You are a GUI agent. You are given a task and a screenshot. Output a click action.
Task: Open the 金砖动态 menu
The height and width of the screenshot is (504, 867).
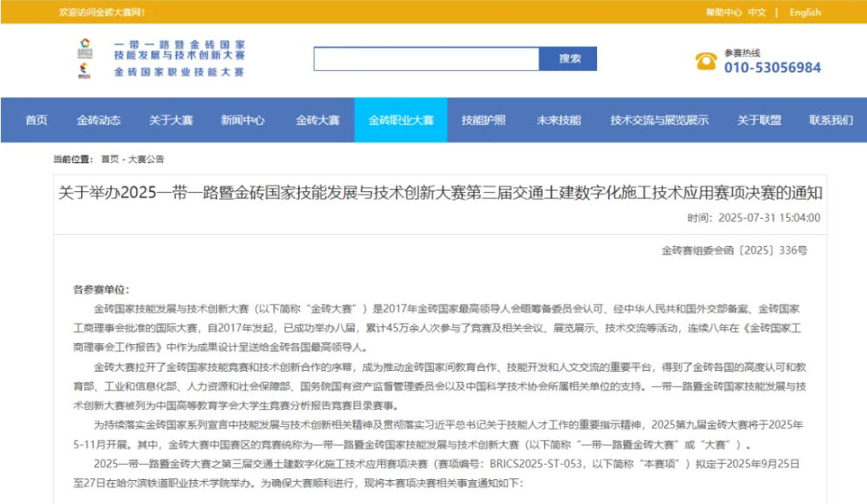(x=100, y=120)
